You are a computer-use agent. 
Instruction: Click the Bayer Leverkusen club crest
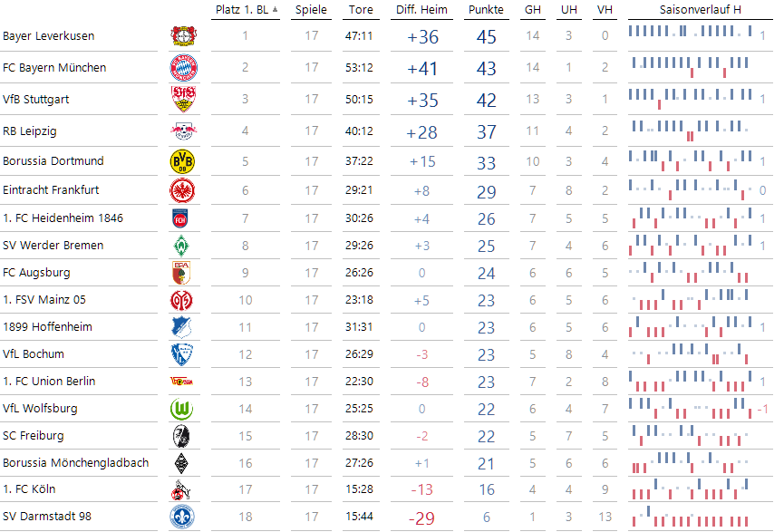183,36
